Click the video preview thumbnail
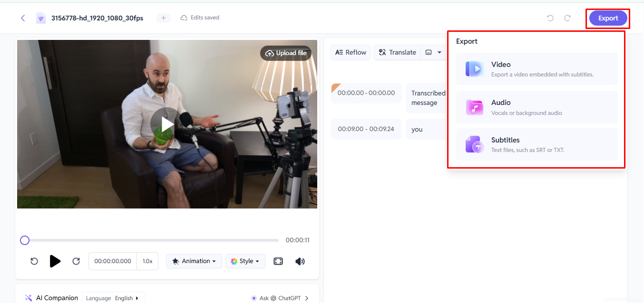The height and width of the screenshot is (303, 644). click(167, 124)
